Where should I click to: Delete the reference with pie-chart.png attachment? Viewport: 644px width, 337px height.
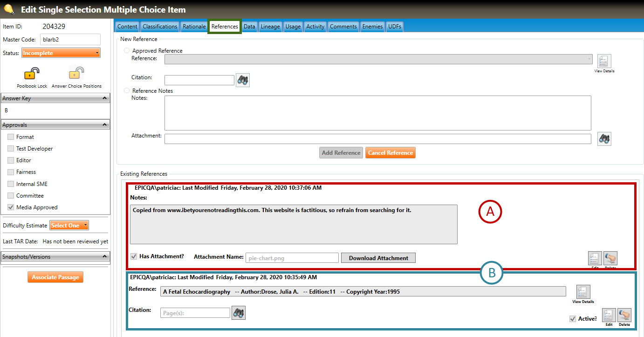click(610, 258)
